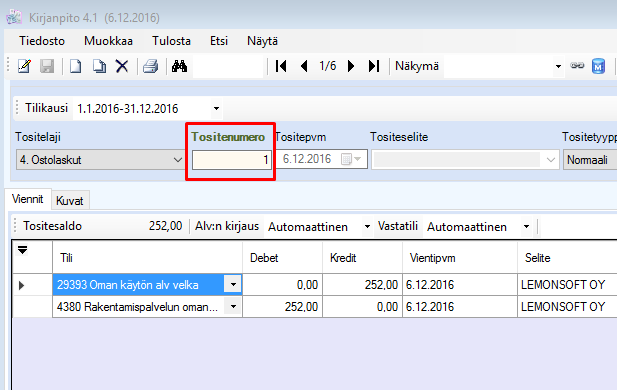The image size is (617, 390).
Task: Click the Selite column header
Action: pos(567,258)
